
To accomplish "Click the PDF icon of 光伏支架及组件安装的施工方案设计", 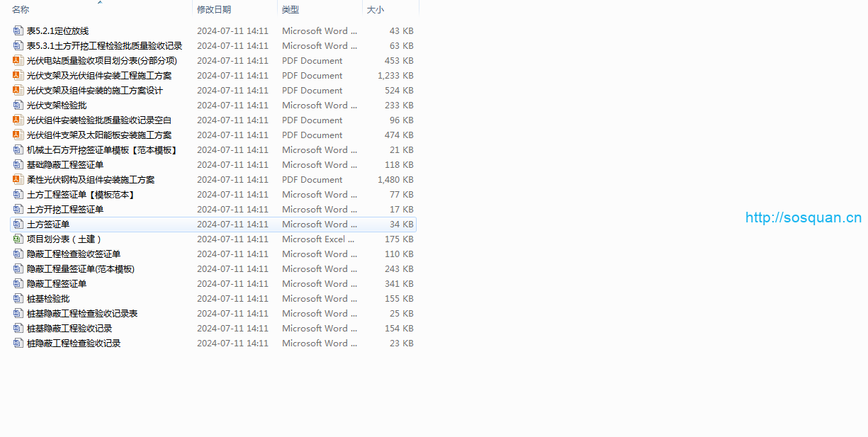I will [18, 91].
